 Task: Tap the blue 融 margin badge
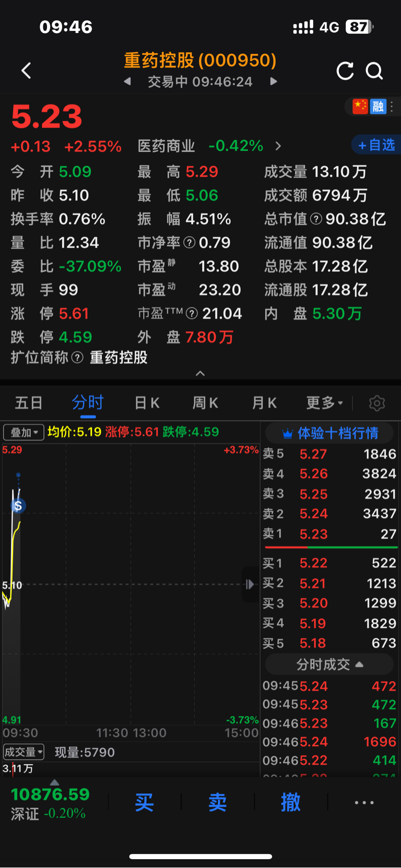(378, 106)
